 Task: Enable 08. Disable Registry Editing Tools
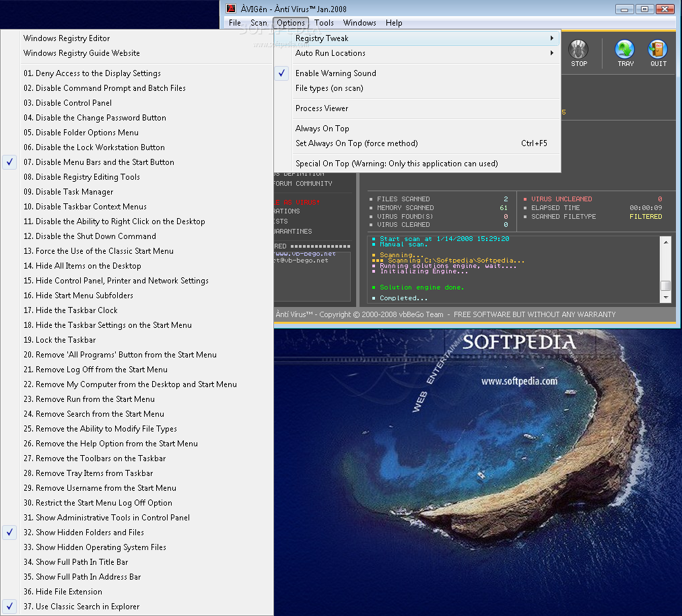(x=137, y=176)
